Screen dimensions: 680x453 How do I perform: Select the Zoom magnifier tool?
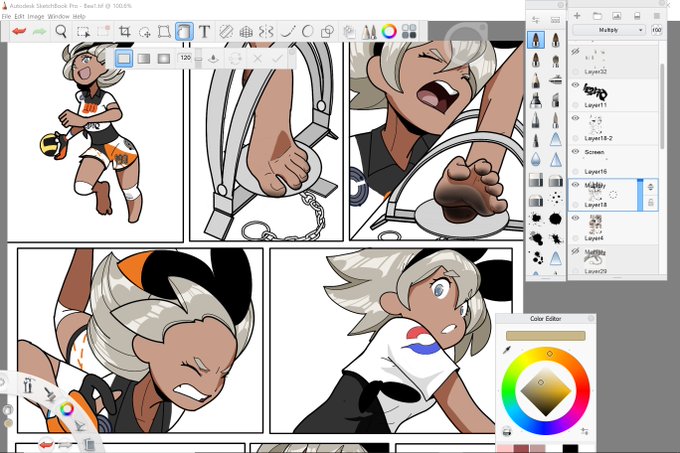pyautogui.click(x=61, y=31)
